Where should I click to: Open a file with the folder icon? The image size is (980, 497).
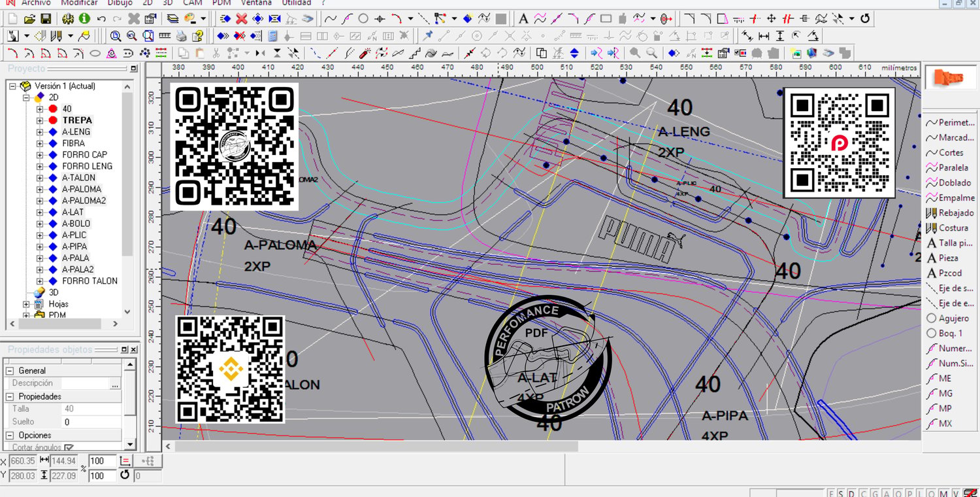coord(31,18)
